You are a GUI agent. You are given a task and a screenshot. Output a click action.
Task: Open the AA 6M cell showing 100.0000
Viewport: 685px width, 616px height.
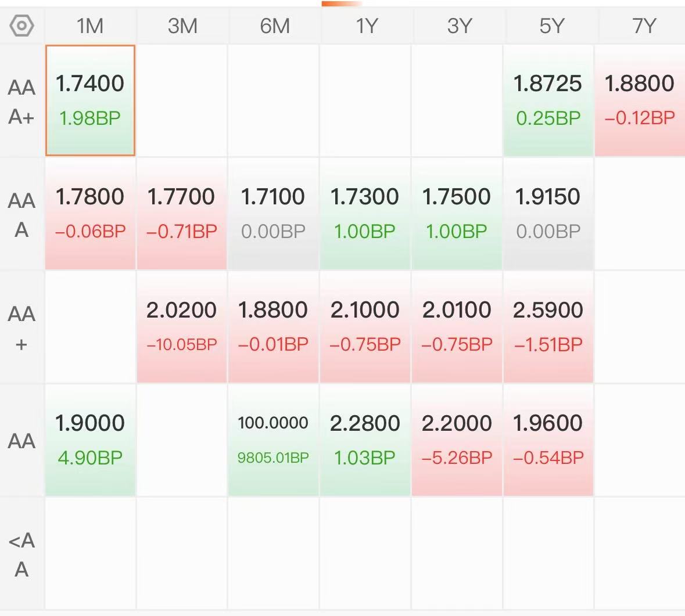click(x=273, y=440)
